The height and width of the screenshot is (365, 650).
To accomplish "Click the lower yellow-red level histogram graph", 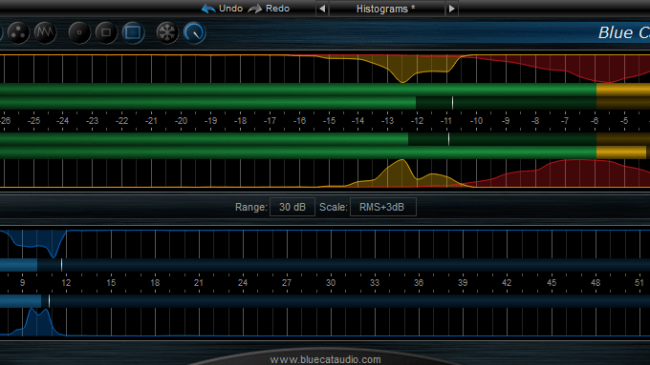I will (x=325, y=173).
